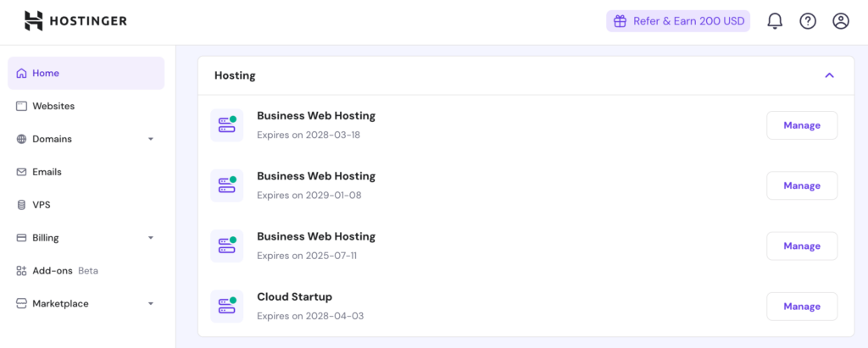This screenshot has width=868, height=348.
Task: Click the VPS database icon
Action: pyautogui.click(x=21, y=205)
